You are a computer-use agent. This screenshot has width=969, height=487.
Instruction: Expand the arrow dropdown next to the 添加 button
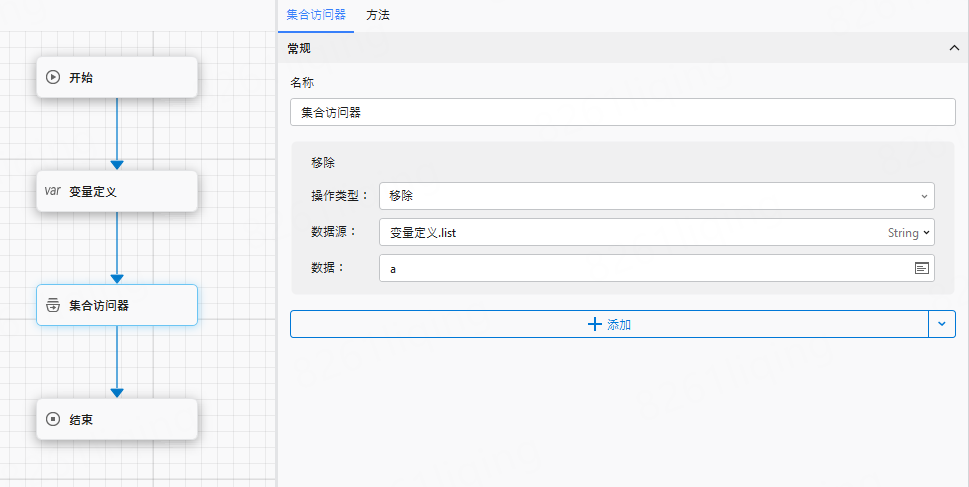tap(942, 324)
